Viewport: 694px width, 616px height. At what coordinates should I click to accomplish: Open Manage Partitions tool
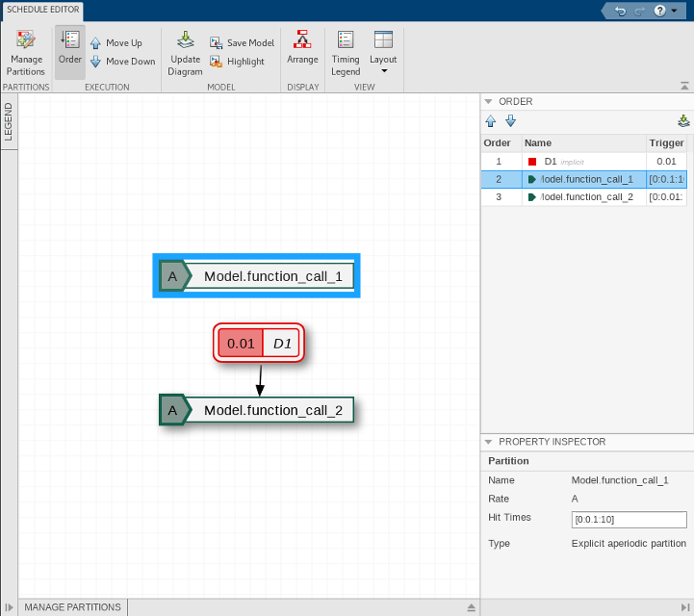pyautogui.click(x=26, y=53)
